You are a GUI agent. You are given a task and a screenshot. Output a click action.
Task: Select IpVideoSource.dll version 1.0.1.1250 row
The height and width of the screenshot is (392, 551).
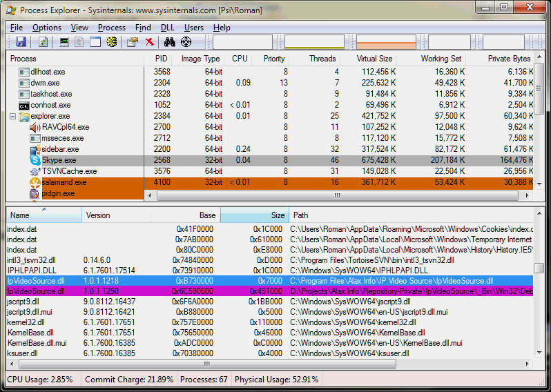tap(269, 291)
